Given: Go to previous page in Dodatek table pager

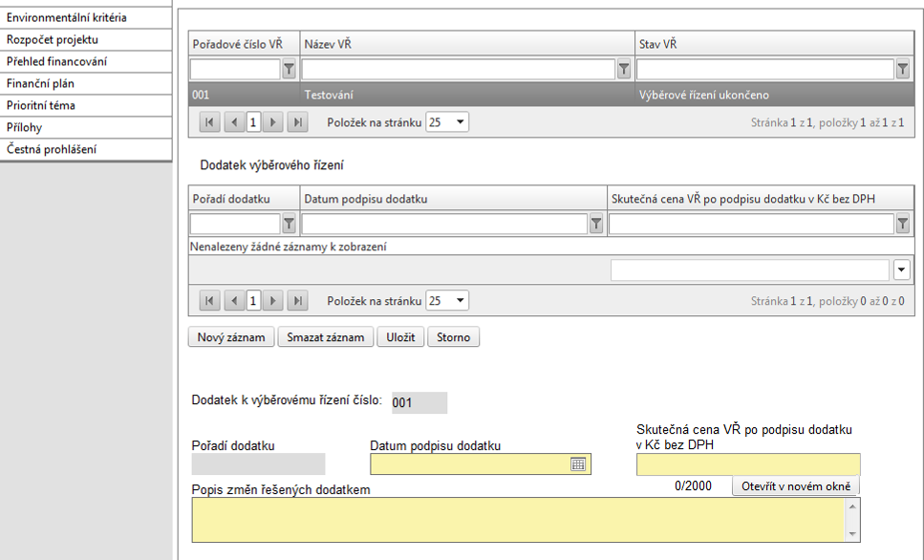Looking at the screenshot, I should click(234, 301).
